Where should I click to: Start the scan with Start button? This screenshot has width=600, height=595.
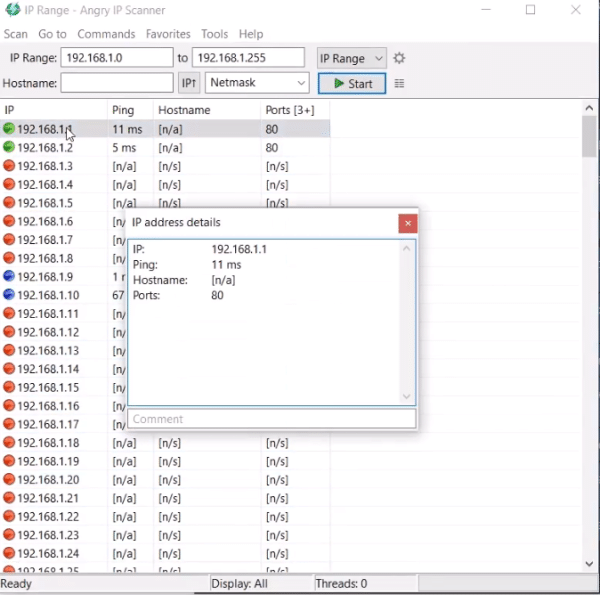click(x=352, y=83)
